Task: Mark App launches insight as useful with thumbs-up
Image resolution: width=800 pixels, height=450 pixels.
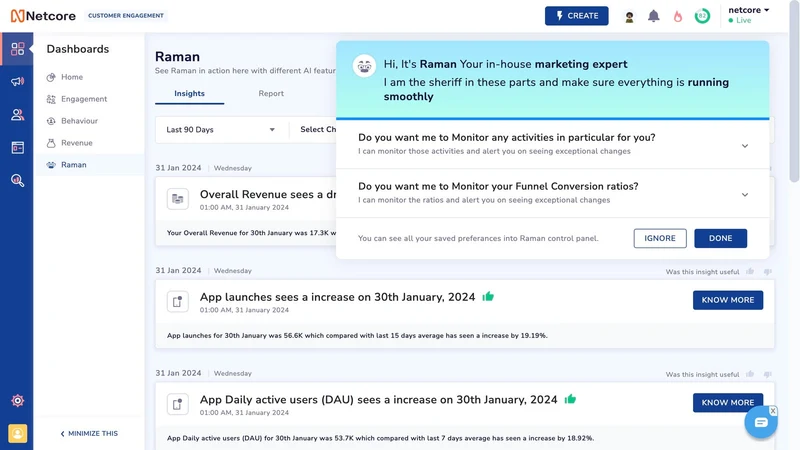Action: click(x=750, y=271)
